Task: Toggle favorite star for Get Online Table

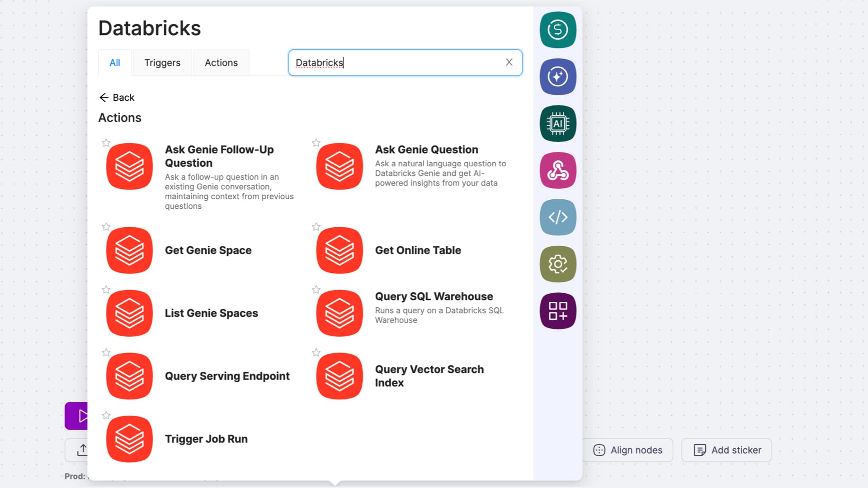Action: [316, 227]
